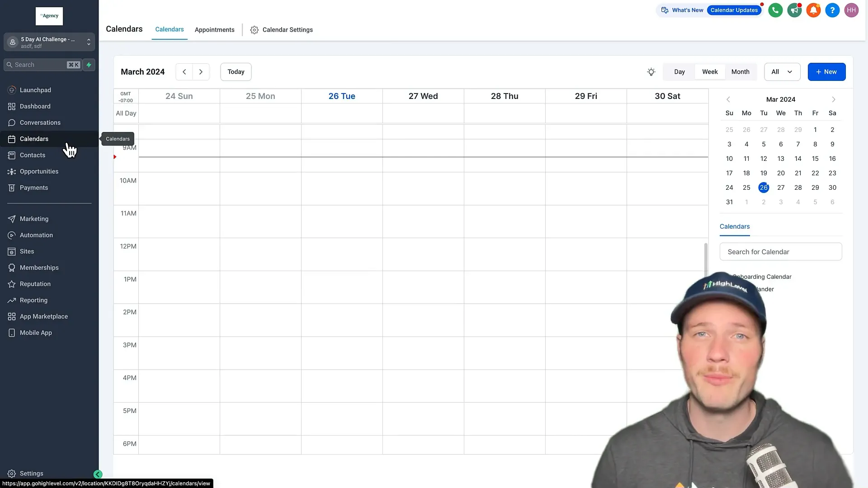This screenshot has height=488, width=868.
Task: Click the 26 Tue column header
Action: (x=342, y=96)
